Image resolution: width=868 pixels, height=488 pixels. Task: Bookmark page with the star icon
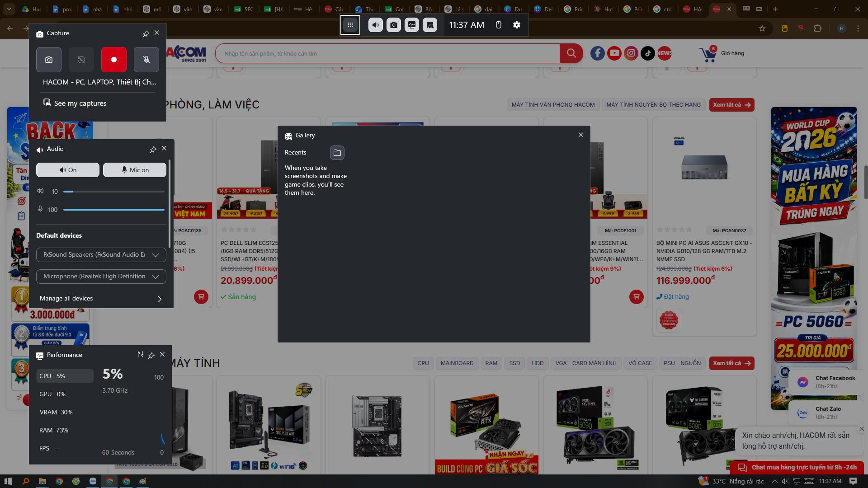tap(762, 28)
